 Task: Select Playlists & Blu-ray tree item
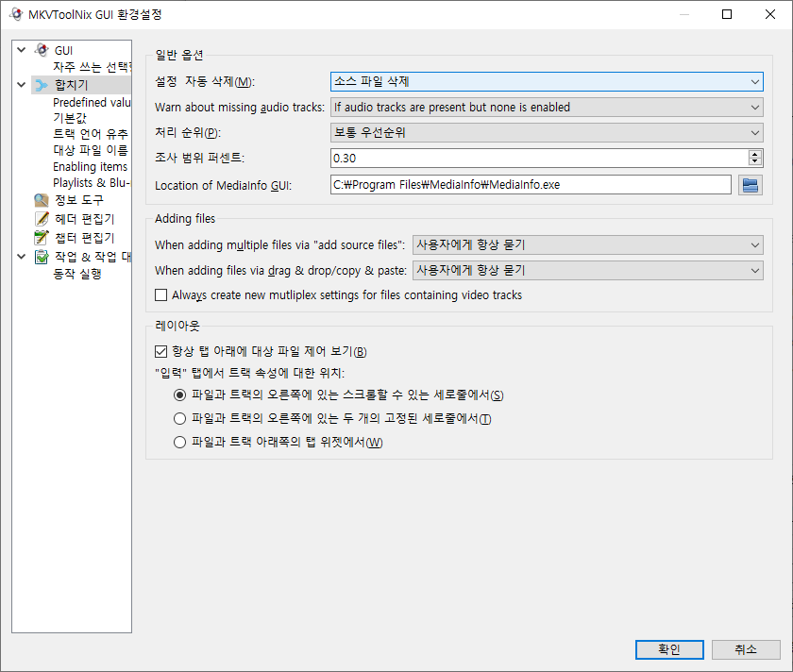[93, 182]
